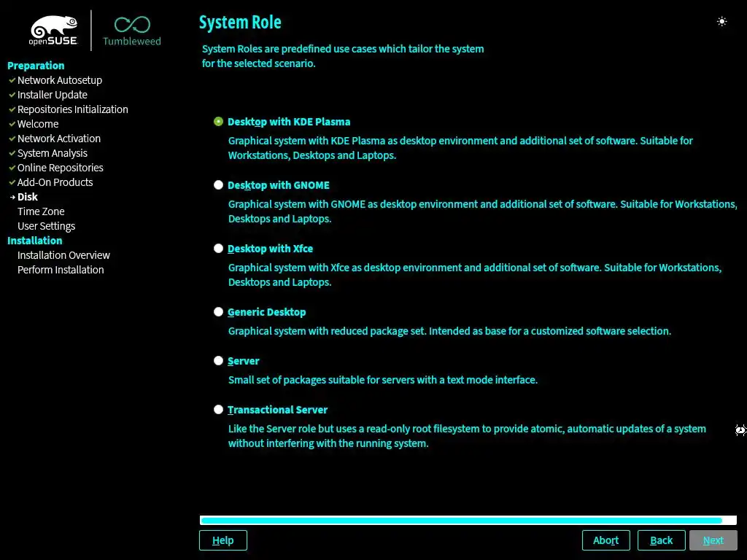Select the Desktop with KDE Plasma role
This screenshot has width=747, height=560.
pos(218,122)
